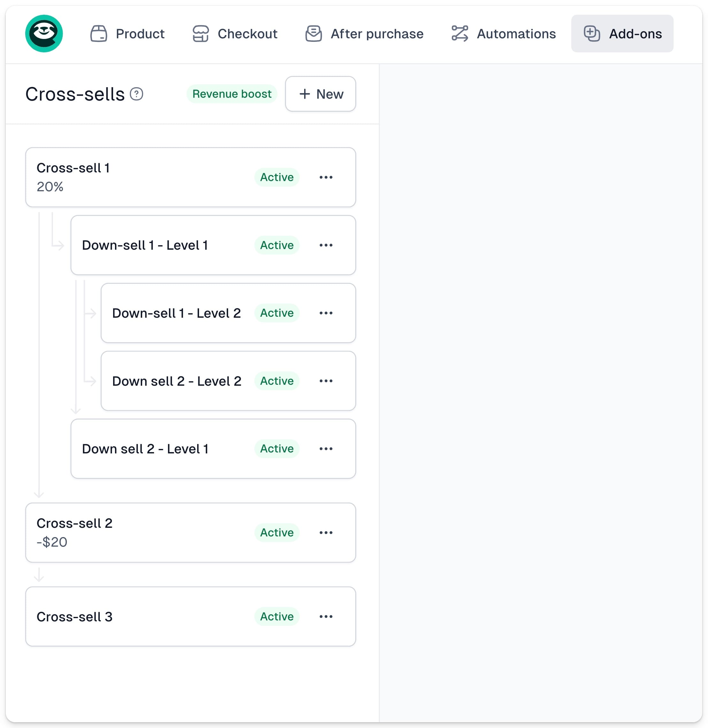Image resolution: width=708 pixels, height=728 pixels.
Task: Click the sloth logo icon
Action: click(44, 34)
